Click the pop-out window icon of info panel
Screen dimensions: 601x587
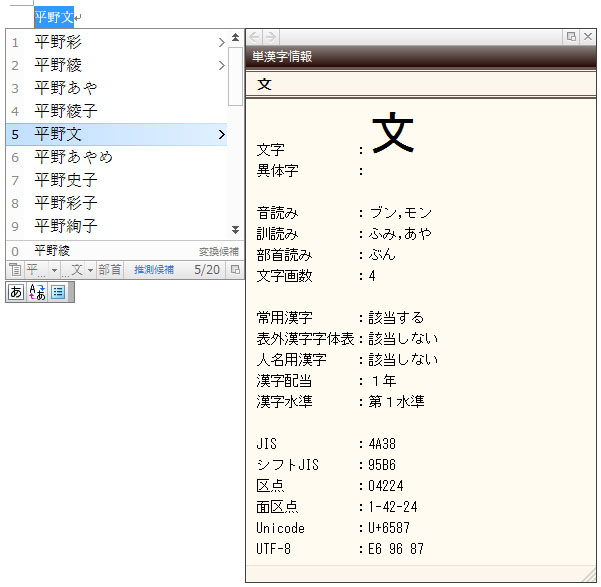tap(571, 36)
